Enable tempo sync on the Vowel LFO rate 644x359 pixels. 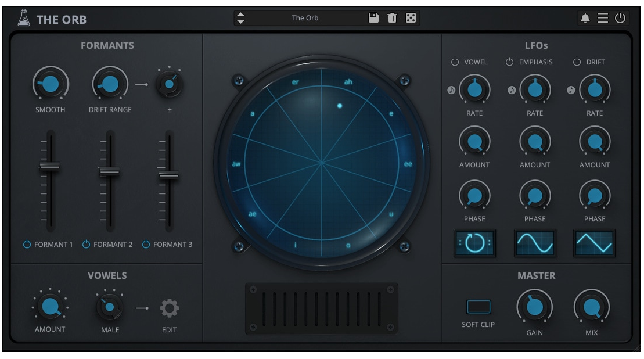(451, 90)
